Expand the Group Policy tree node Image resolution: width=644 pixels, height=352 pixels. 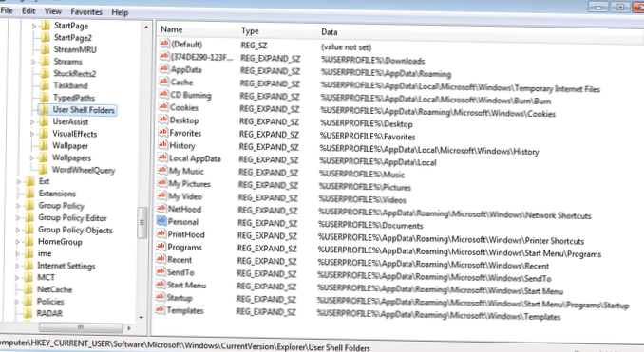pos(18,206)
